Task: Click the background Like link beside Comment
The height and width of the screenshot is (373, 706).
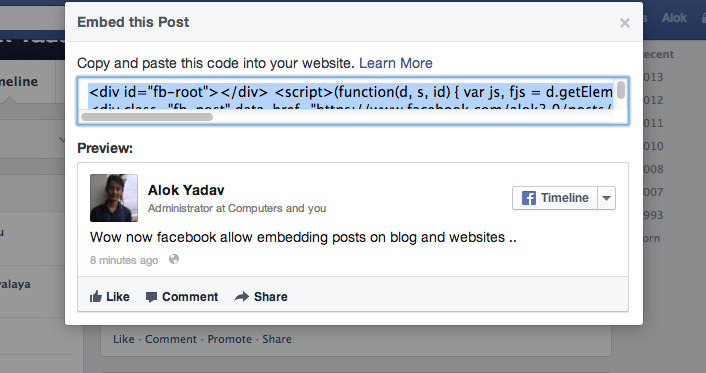Action: coord(124,339)
